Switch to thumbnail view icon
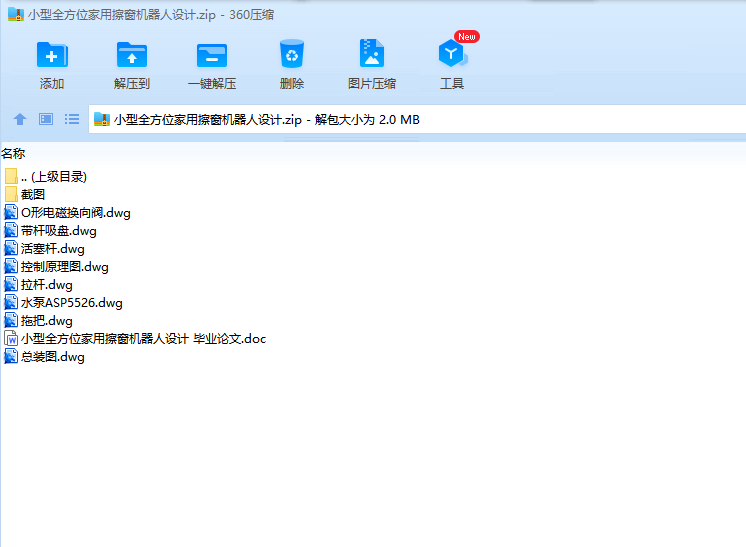Screen dimensions: 746x547 point(46,119)
